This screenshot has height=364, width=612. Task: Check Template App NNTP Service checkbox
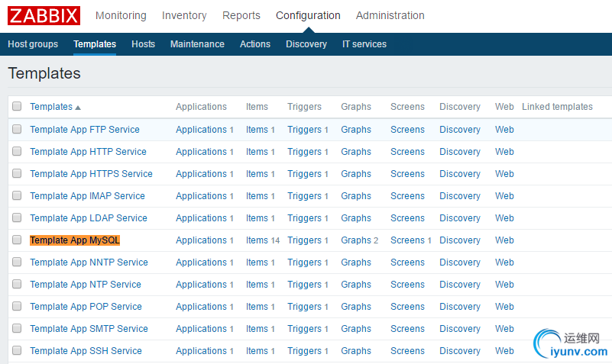(x=17, y=262)
